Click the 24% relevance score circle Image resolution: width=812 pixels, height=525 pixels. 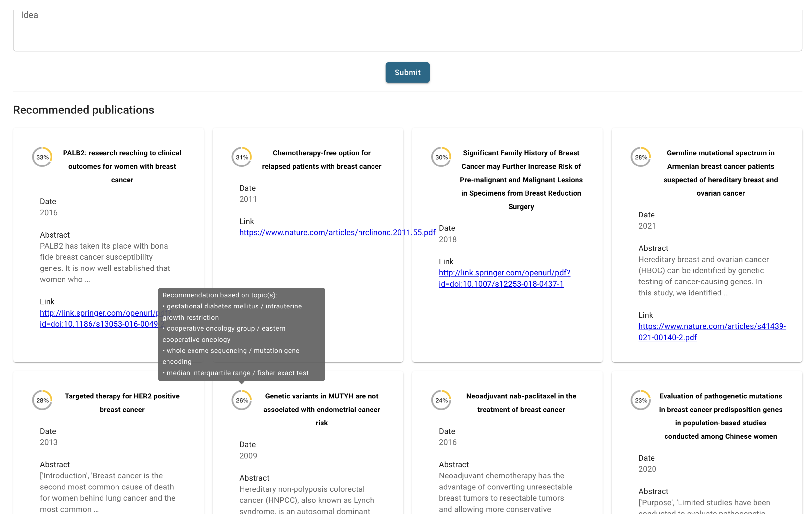(x=441, y=400)
